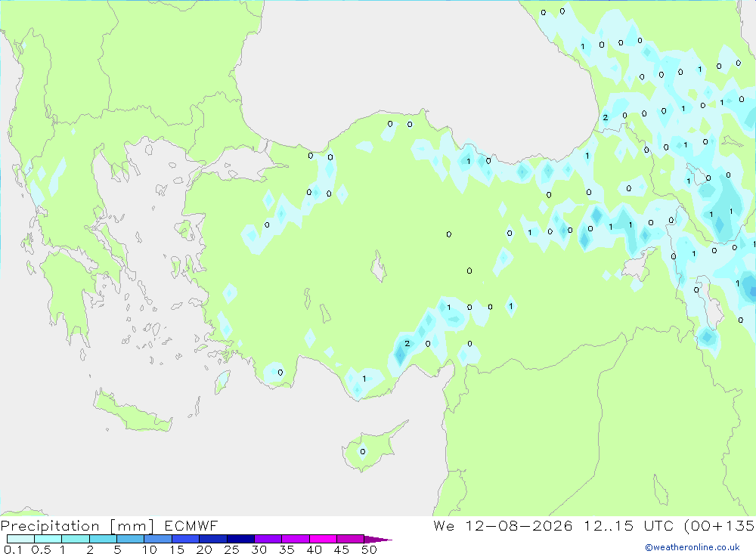Click the 10–15 mm legend swatch
The width and height of the screenshot is (756, 554).
(158, 539)
